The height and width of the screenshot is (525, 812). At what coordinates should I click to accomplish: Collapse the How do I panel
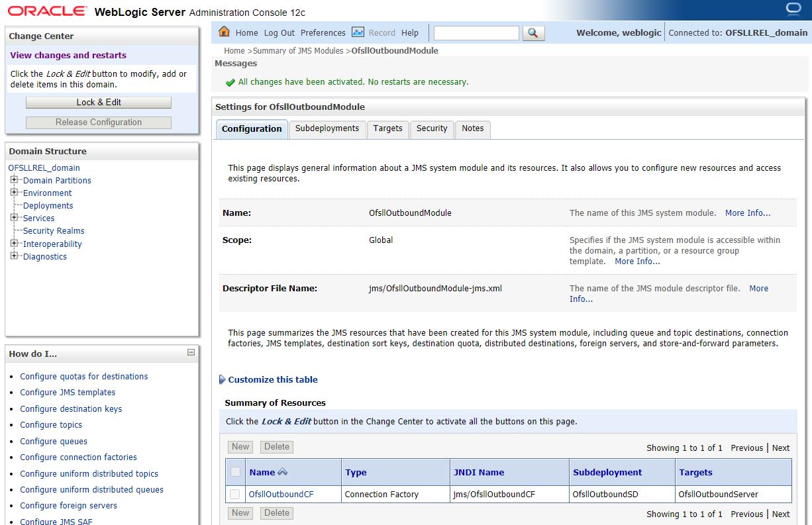pyautogui.click(x=191, y=353)
